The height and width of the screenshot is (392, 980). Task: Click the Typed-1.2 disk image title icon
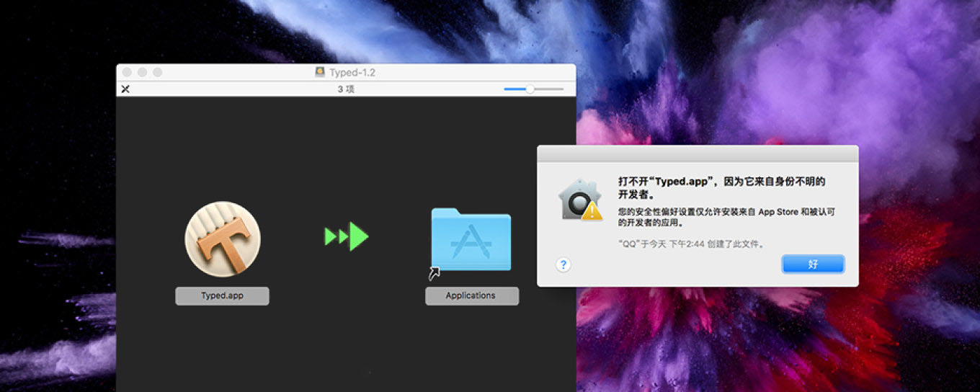[x=320, y=72]
